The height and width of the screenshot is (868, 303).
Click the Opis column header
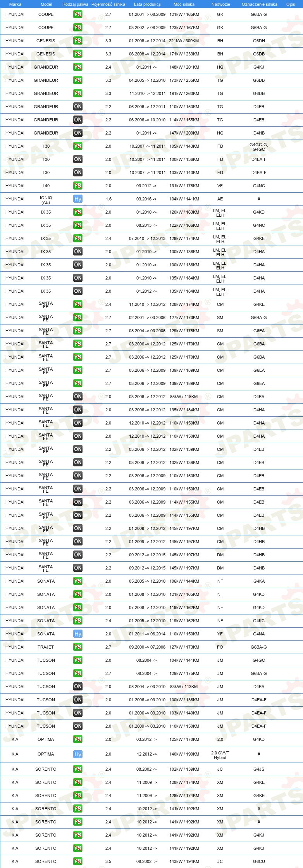tap(291, 4)
